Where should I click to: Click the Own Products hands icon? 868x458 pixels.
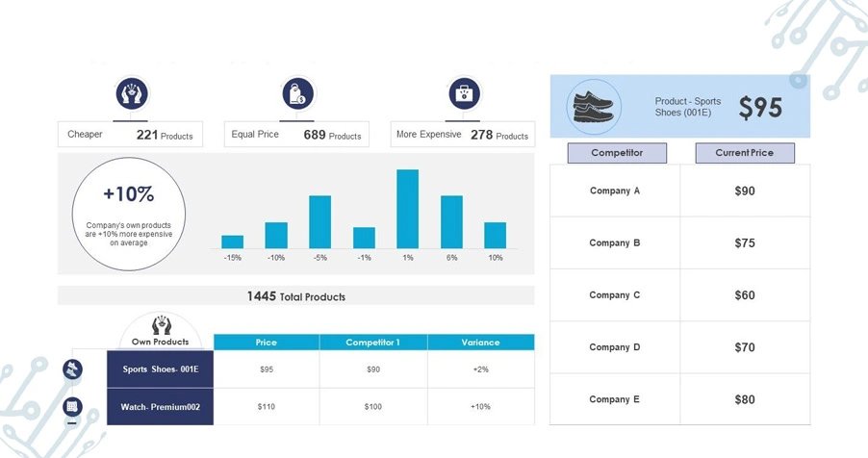tap(161, 325)
